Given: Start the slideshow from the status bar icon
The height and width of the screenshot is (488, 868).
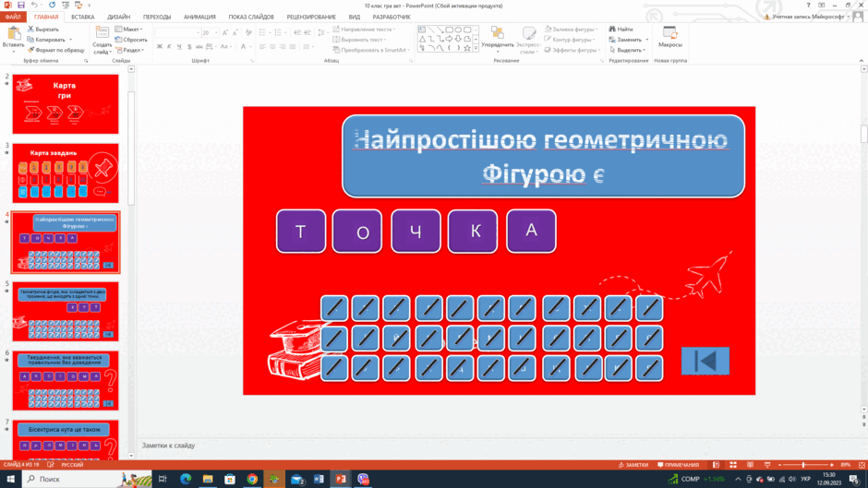Looking at the screenshot, I should pyautogui.click(x=766, y=465).
